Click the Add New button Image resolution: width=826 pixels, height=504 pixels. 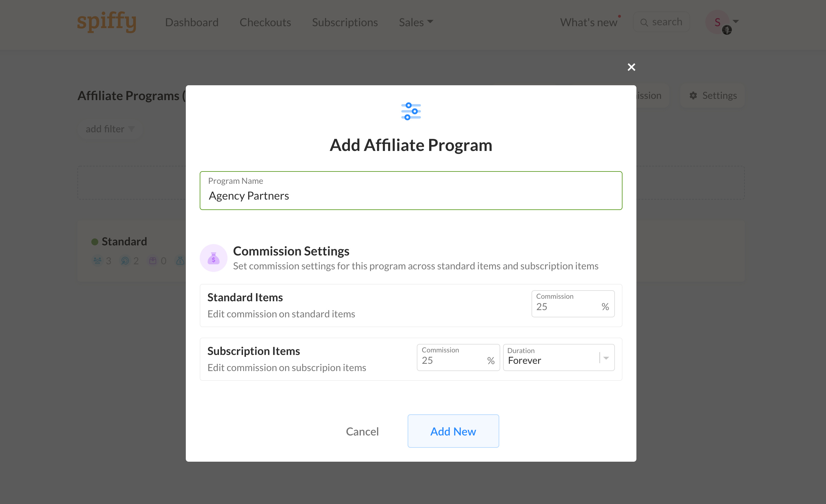[453, 431]
